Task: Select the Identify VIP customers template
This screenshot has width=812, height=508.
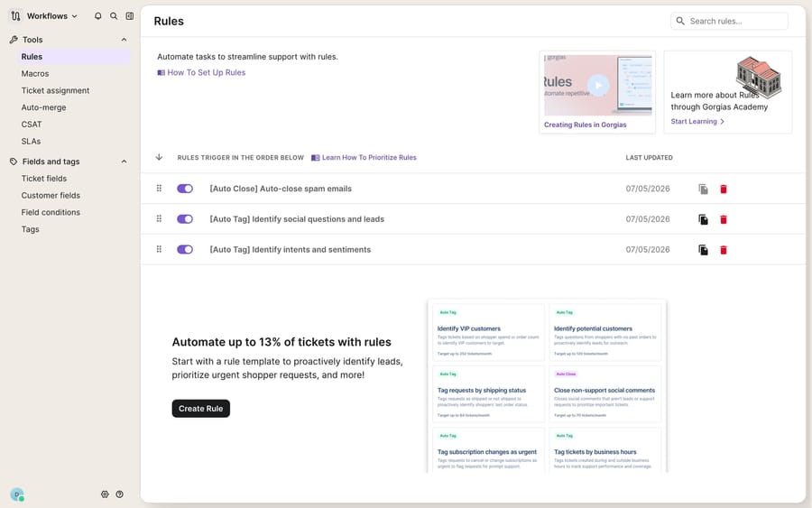Action: tap(488, 332)
